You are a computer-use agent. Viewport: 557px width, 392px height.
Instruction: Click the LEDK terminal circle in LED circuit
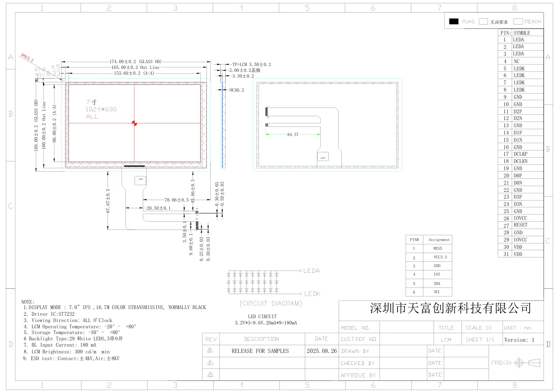(300, 293)
